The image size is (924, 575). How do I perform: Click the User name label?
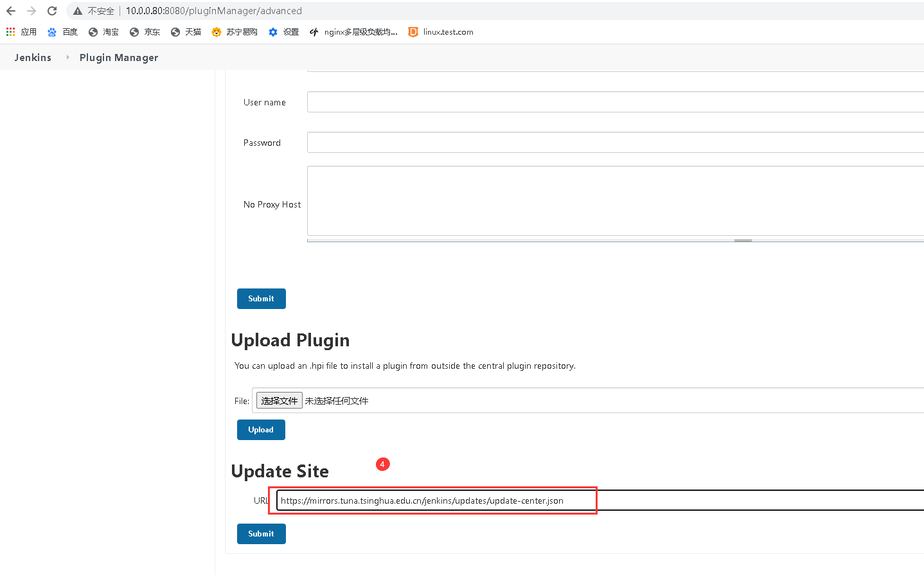[x=265, y=102]
